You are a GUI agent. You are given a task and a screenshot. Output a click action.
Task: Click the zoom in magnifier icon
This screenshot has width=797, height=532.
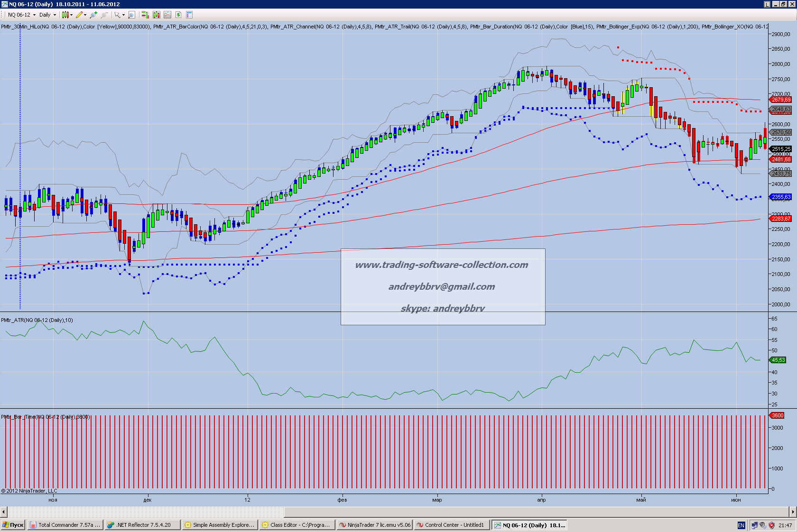93,15
